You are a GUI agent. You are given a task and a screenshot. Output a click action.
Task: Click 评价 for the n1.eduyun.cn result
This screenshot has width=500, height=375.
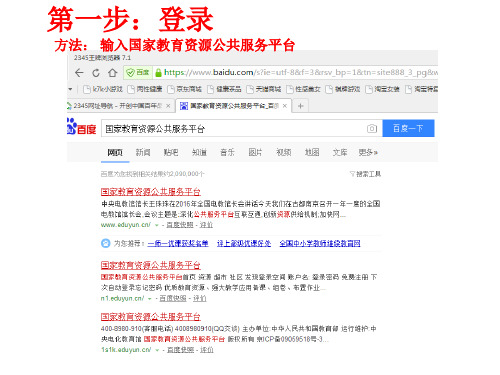[x=200, y=298]
